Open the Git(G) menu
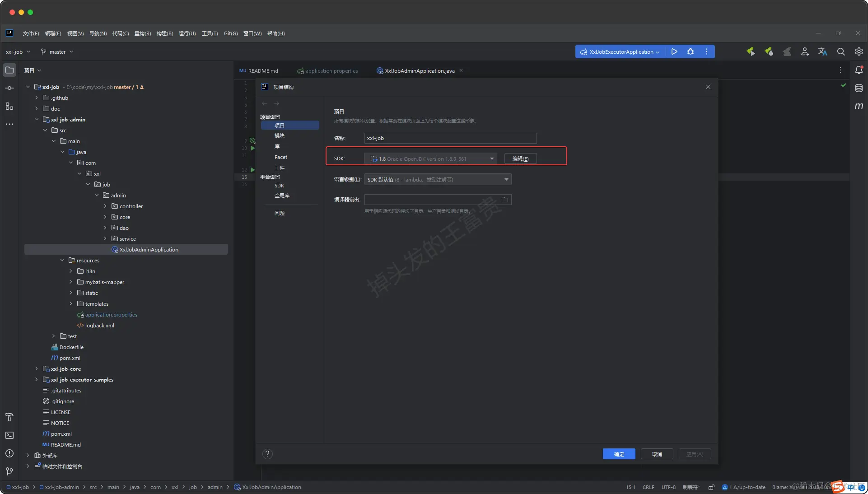868x494 pixels. point(230,33)
